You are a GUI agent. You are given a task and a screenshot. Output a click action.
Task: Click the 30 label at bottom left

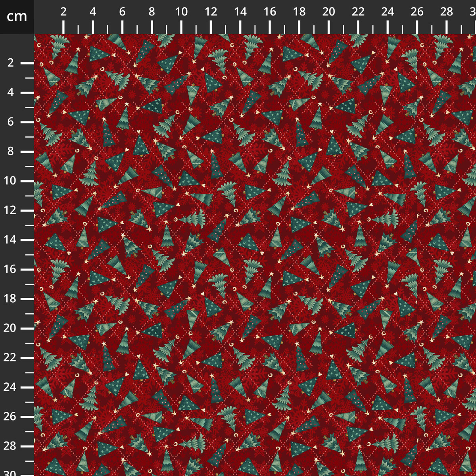point(10,472)
